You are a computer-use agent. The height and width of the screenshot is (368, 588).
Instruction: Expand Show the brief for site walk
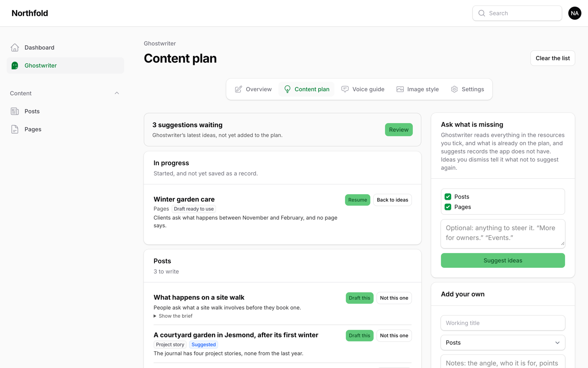click(x=173, y=316)
